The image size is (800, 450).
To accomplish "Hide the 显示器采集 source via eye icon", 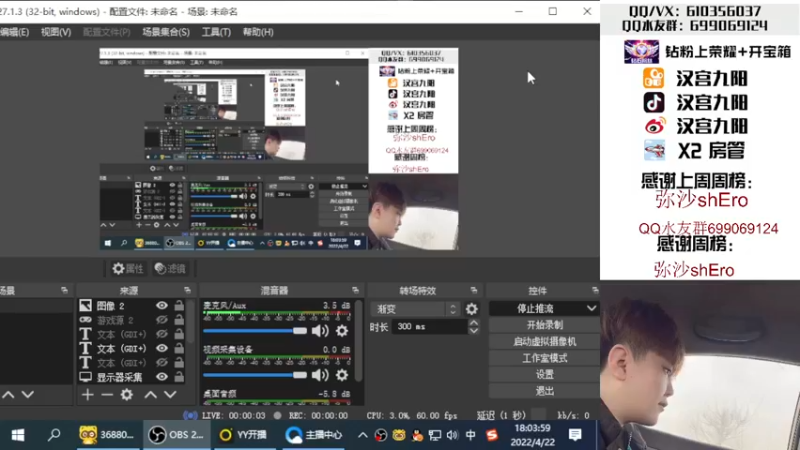I will (x=162, y=377).
